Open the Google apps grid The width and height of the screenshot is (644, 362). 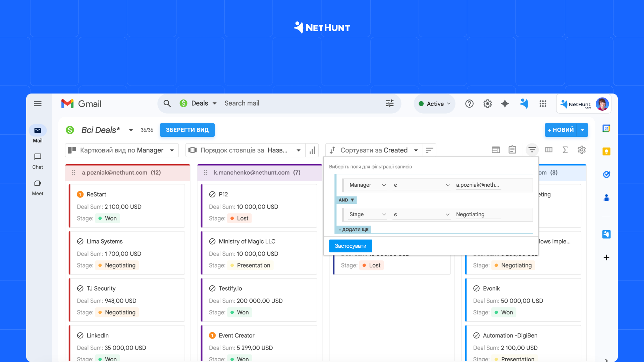[x=543, y=104]
